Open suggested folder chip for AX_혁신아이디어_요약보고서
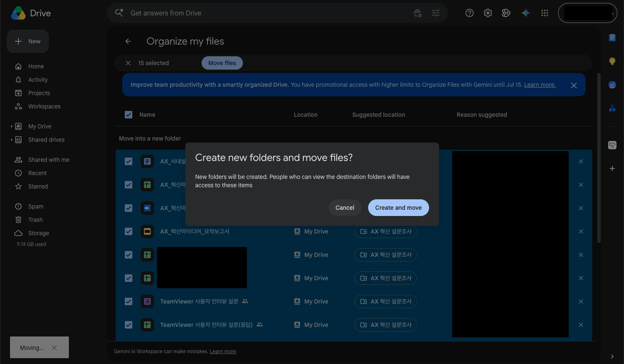Viewport: 624px width, 364px height. coord(386,231)
